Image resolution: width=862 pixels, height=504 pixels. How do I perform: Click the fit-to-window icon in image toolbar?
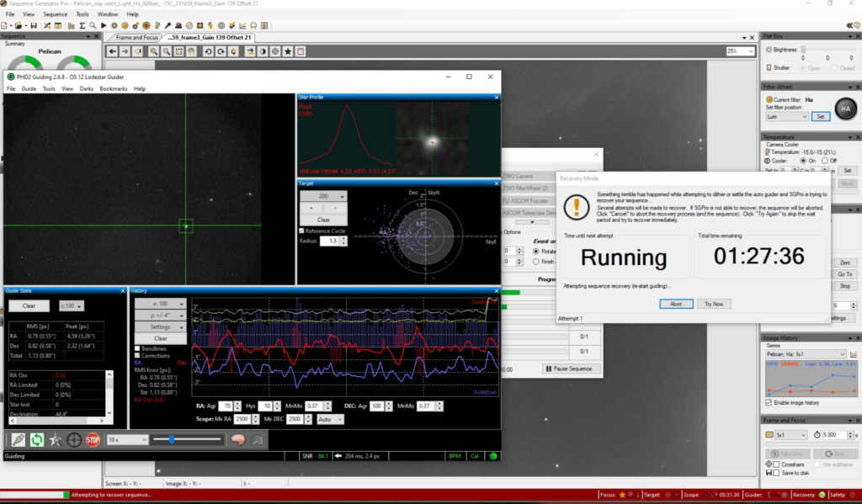[178, 51]
